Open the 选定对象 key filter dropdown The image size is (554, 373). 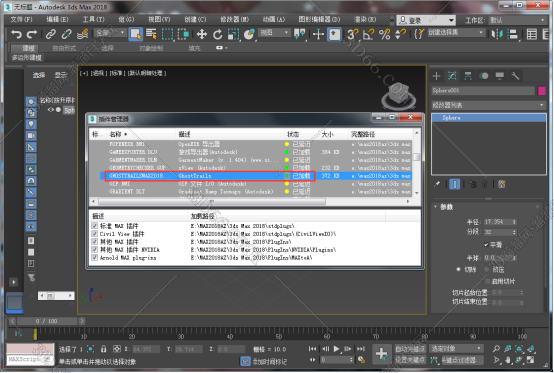456,349
